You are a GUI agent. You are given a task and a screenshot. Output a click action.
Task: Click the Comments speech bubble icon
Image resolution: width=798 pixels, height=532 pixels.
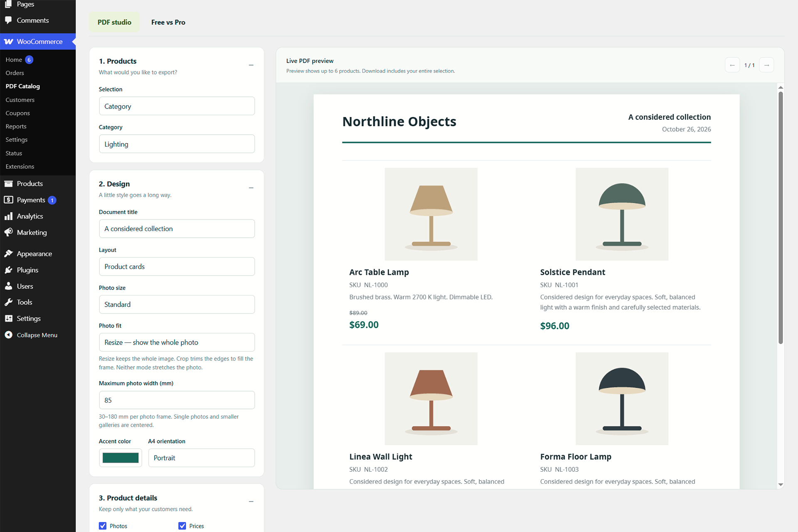(x=8, y=20)
